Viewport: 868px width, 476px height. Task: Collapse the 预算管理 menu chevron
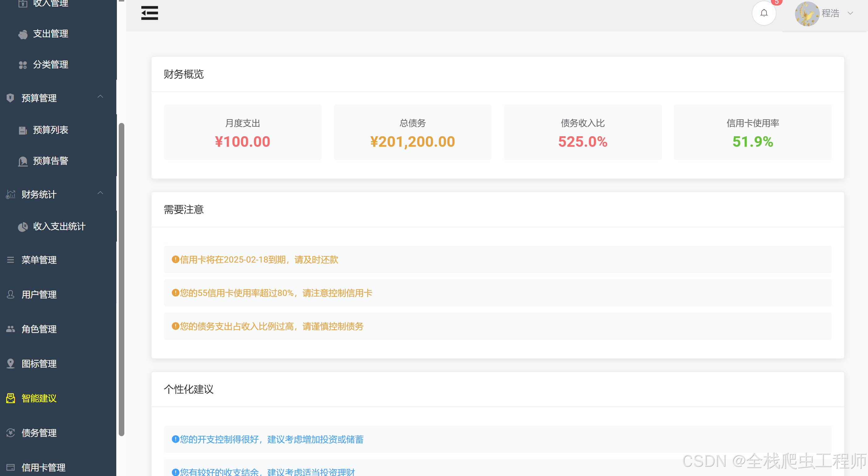pos(100,97)
